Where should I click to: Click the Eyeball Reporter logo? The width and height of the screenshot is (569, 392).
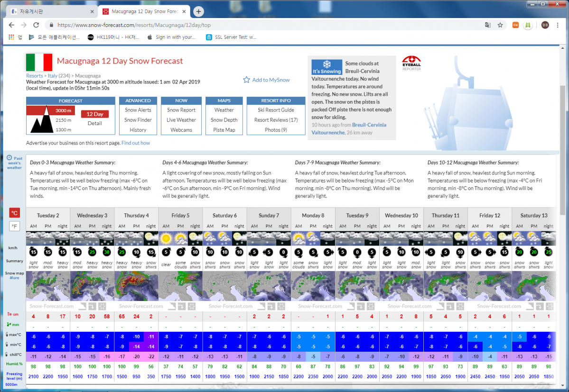(x=411, y=63)
